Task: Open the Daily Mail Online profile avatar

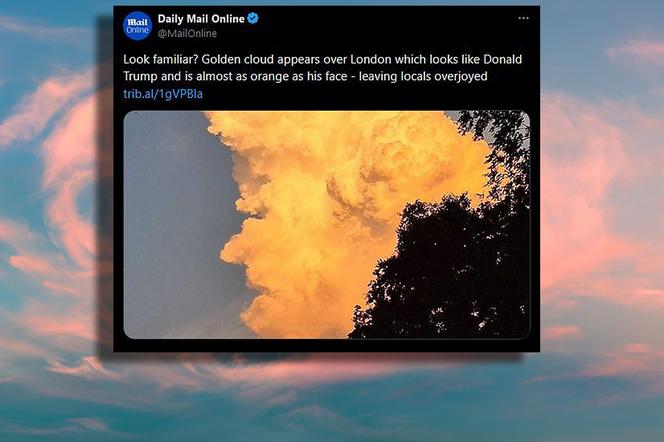Action: point(138,26)
